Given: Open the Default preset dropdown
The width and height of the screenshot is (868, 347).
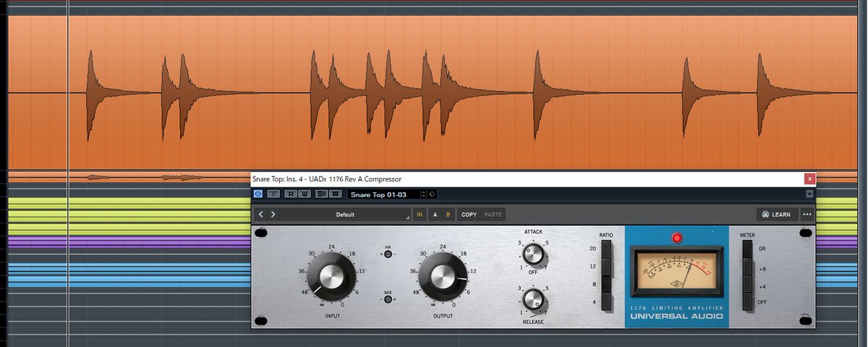Looking at the screenshot, I should [x=345, y=215].
